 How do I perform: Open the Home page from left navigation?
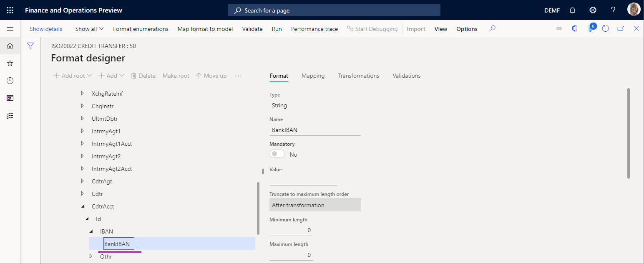tap(10, 46)
